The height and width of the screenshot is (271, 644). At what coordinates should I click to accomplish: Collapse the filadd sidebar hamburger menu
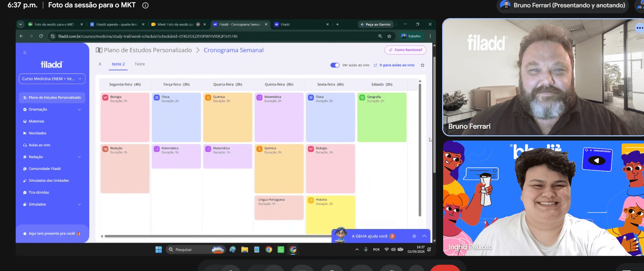point(25,53)
